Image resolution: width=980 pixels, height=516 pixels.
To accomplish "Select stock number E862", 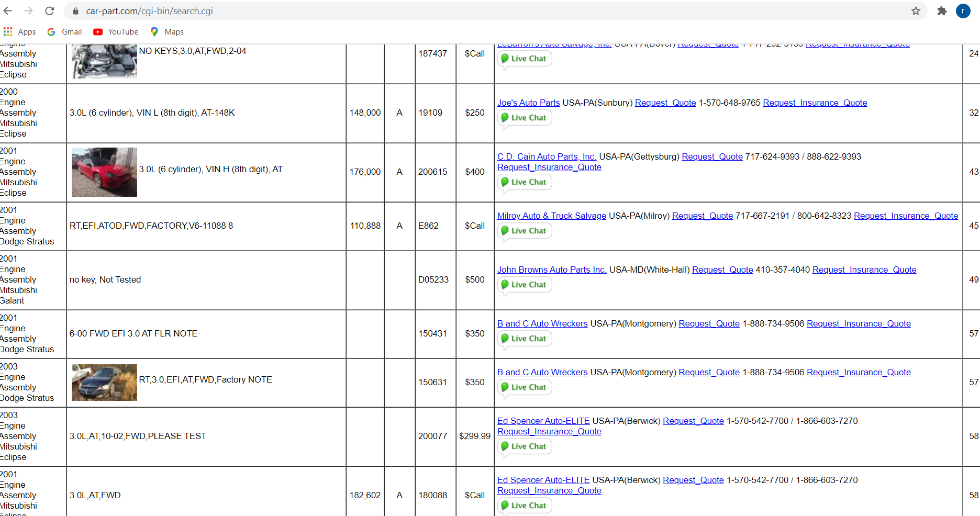I will pyautogui.click(x=428, y=226).
